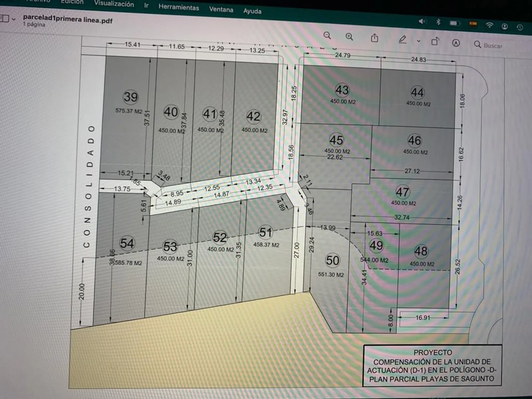Viewport: 532px width, 399px height.
Task: Click the zoom out magnifier icon
Action: [327, 36]
